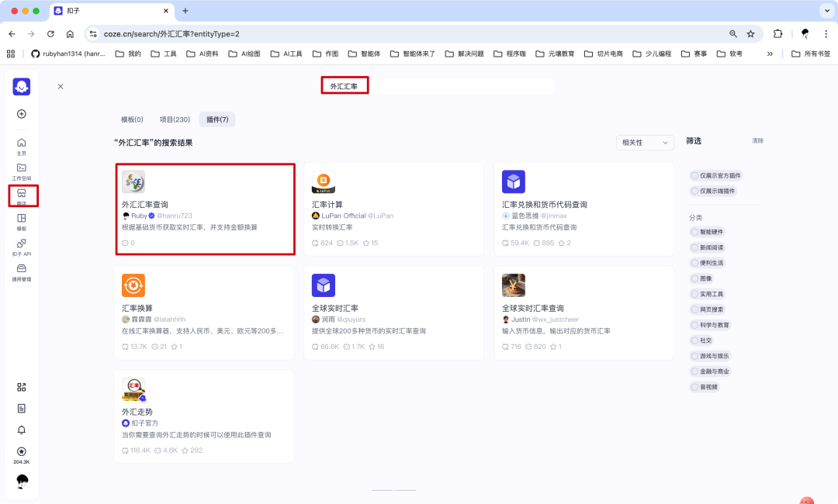Go to the browser home page
The width and height of the screenshot is (838, 504).
coord(70,33)
